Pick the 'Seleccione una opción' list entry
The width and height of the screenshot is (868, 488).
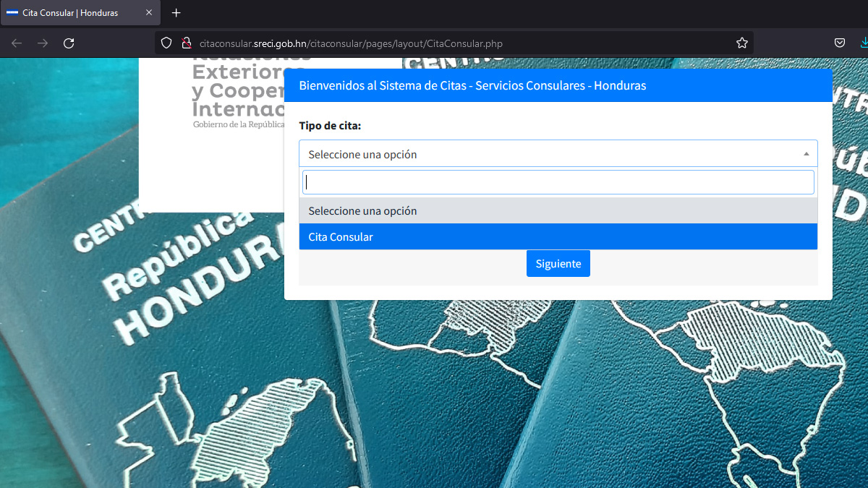[x=558, y=211]
